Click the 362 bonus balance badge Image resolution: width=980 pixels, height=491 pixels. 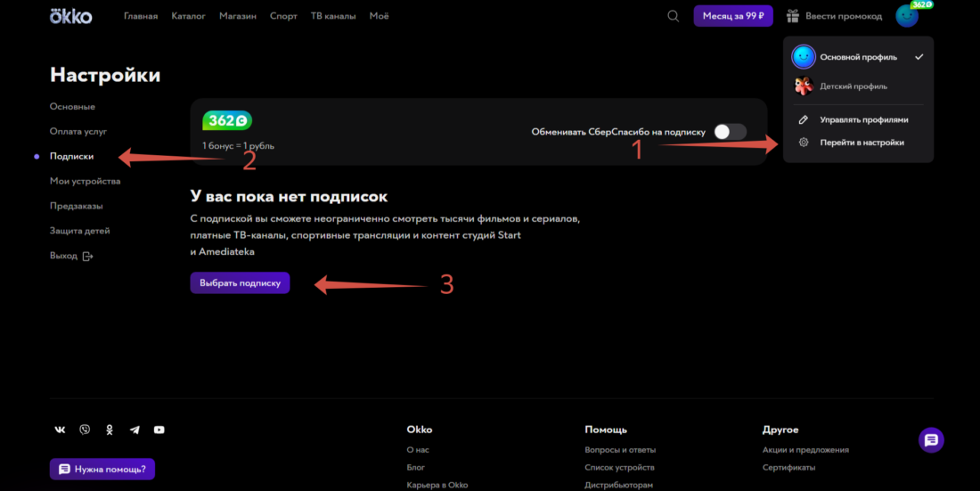227,121
